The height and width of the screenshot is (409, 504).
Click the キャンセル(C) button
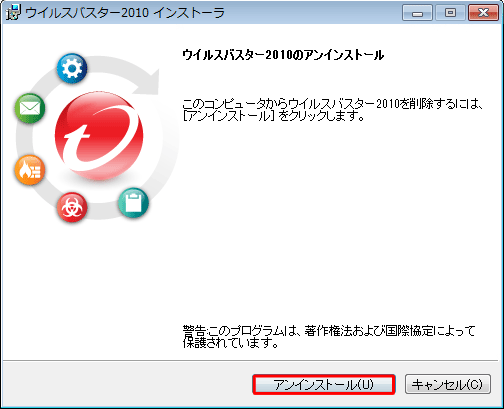pyautogui.click(x=448, y=385)
